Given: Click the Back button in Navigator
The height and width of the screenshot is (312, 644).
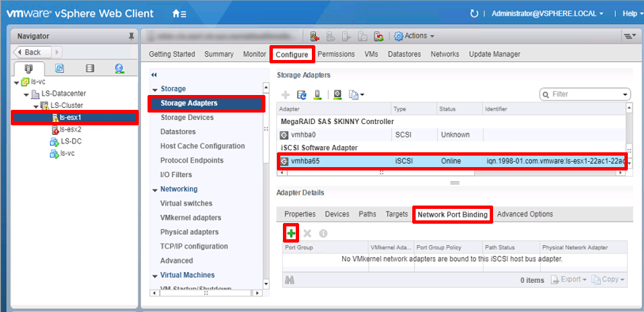Looking at the screenshot, I should click(x=32, y=52).
